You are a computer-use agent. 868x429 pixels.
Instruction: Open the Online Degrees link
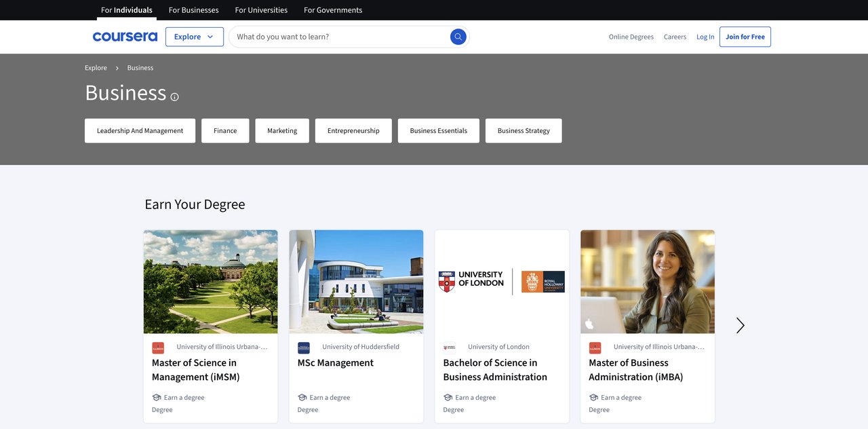pyautogui.click(x=631, y=37)
